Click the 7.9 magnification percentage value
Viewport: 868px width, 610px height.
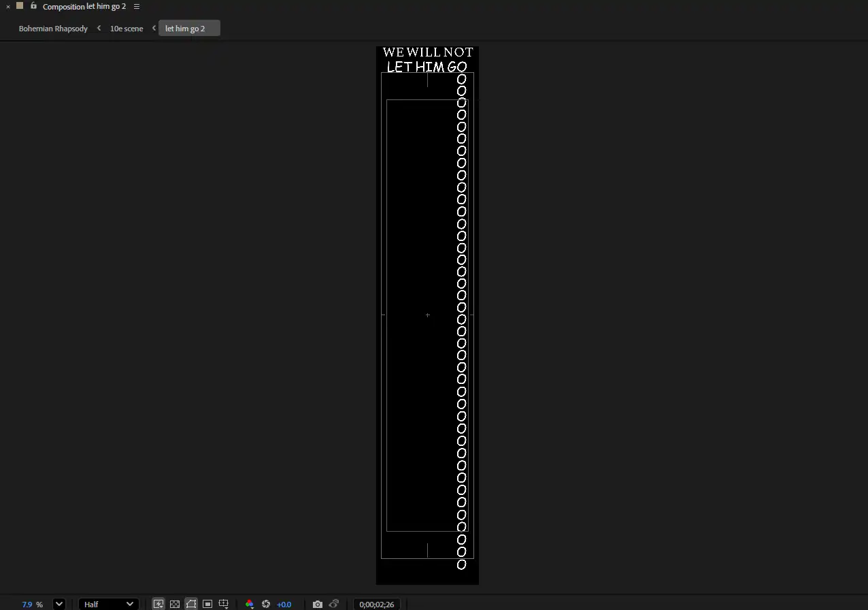[27, 605]
